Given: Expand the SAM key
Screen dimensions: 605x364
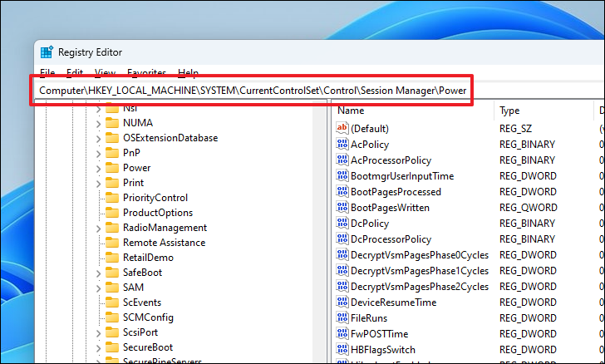Looking at the screenshot, I should [98, 288].
